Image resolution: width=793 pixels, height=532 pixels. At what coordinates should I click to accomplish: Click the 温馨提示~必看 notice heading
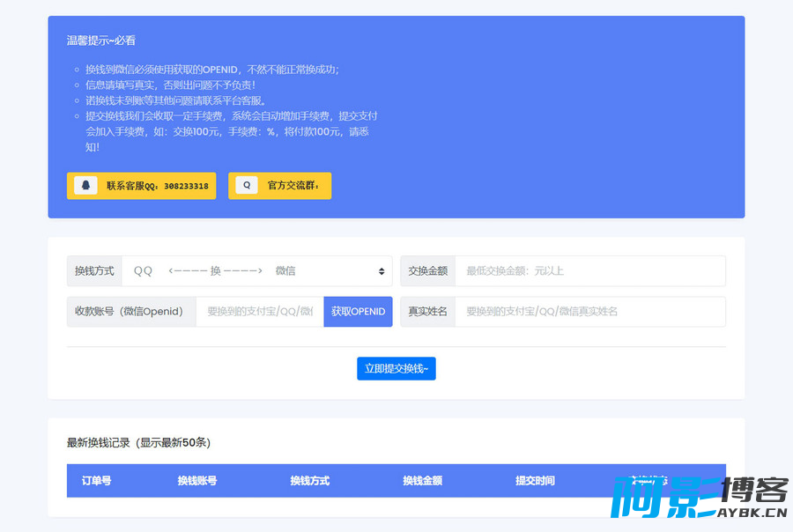click(x=101, y=41)
